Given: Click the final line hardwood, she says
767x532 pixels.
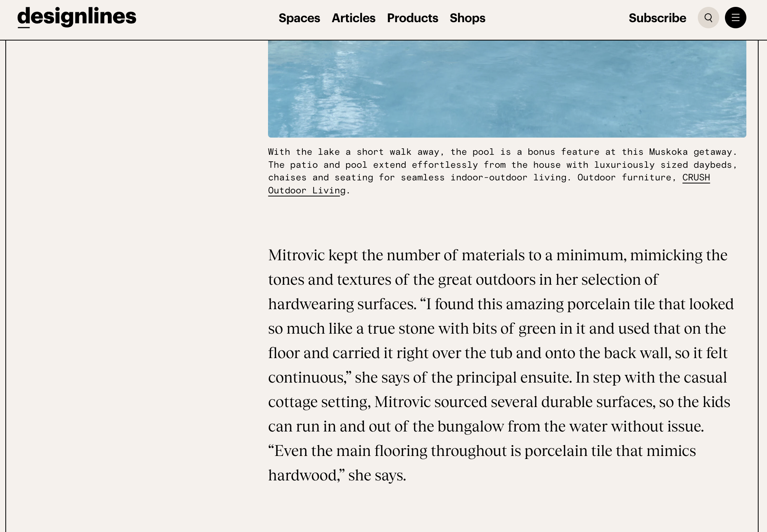Looking at the screenshot, I should [337, 475].
